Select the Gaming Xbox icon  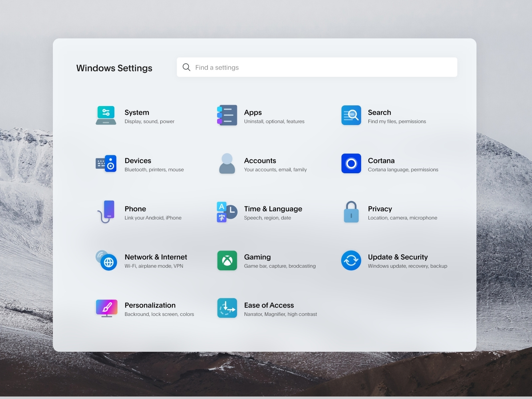point(227,260)
